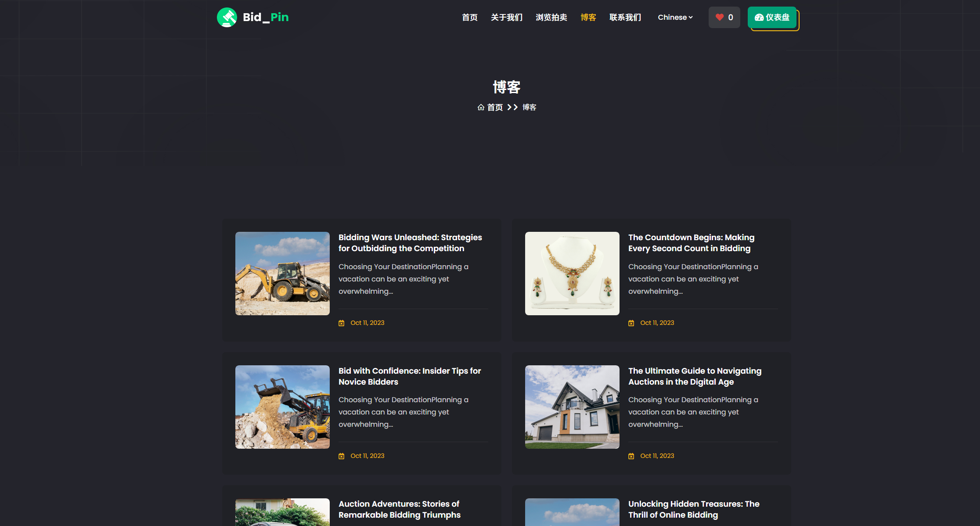Image resolution: width=980 pixels, height=526 pixels.
Task: Click excerpt text of Bid with Confidence post
Action: click(x=404, y=412)
